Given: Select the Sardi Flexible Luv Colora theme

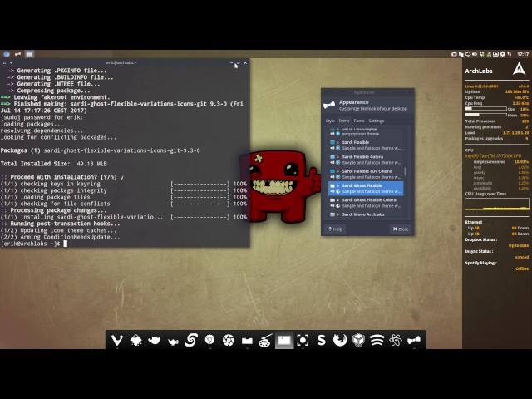Looking at the screenshot, I should tap(366, 174).
